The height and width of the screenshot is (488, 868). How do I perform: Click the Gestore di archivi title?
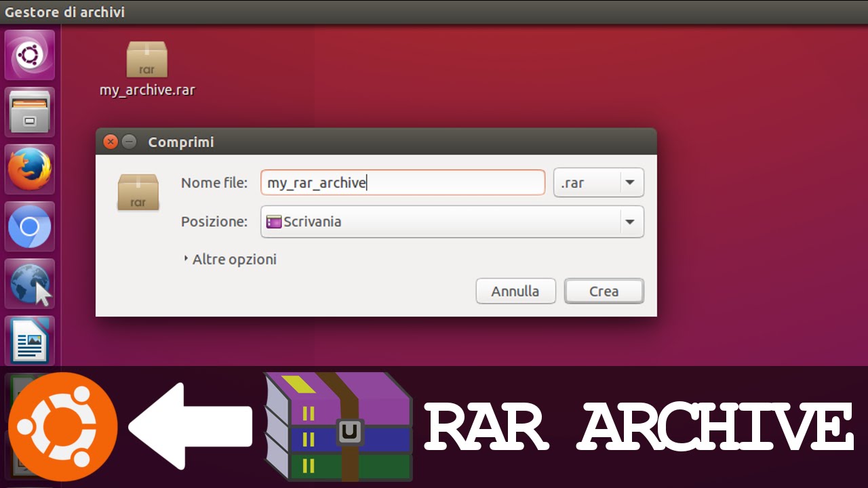click(x=65, y=12)
